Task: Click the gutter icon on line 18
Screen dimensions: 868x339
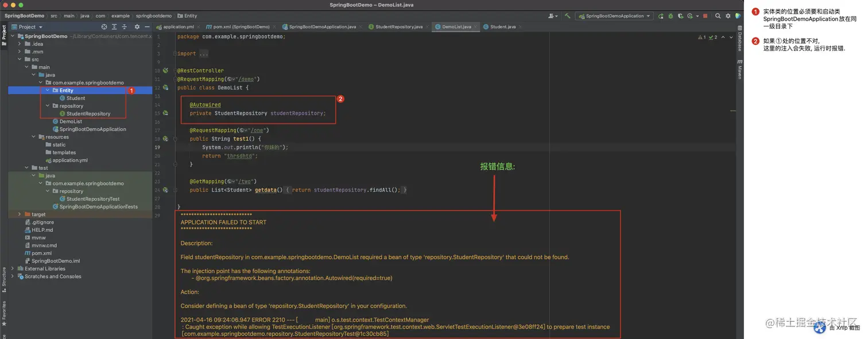Action: (x=165, y=139)
